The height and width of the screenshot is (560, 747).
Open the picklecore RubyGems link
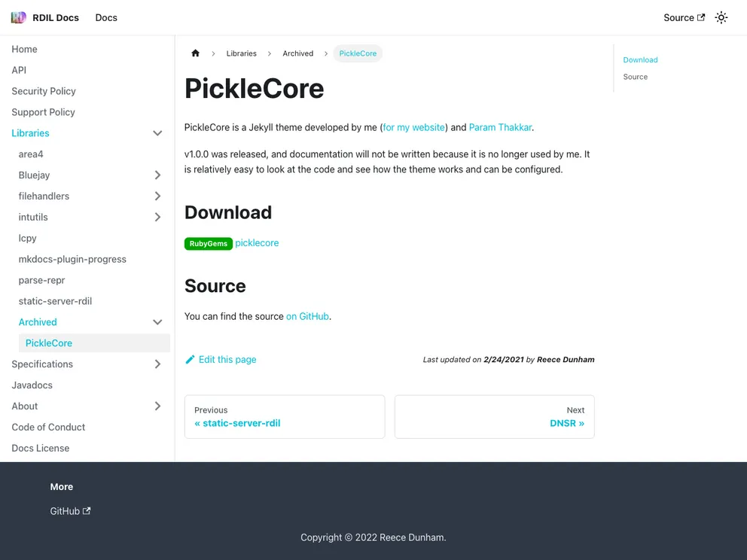coord(257,243)
